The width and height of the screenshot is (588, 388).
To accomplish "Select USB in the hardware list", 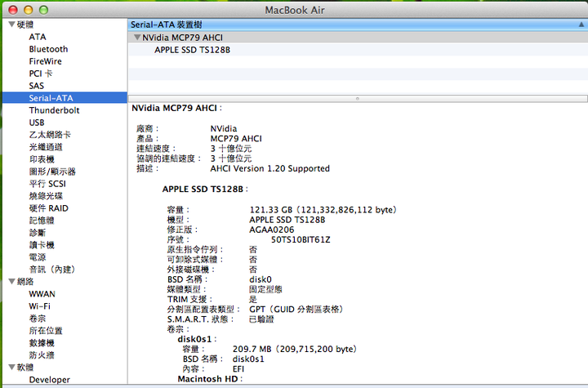I will coord(37,123).
